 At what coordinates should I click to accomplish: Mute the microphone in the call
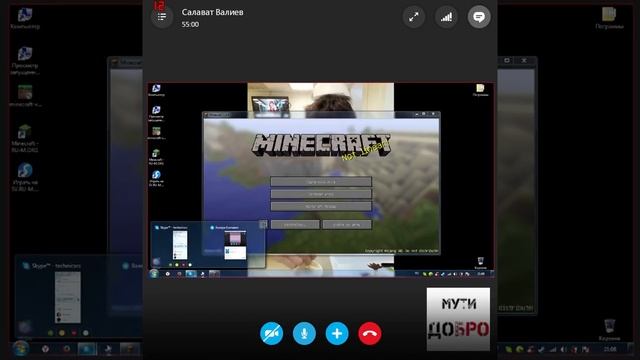(x=304, y=333)
